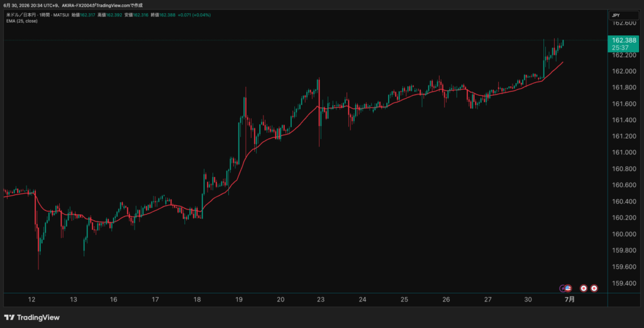Screen dimensions: 644x328
Task: Click date label 13 on time axis
Action: [x=74, y=300]
